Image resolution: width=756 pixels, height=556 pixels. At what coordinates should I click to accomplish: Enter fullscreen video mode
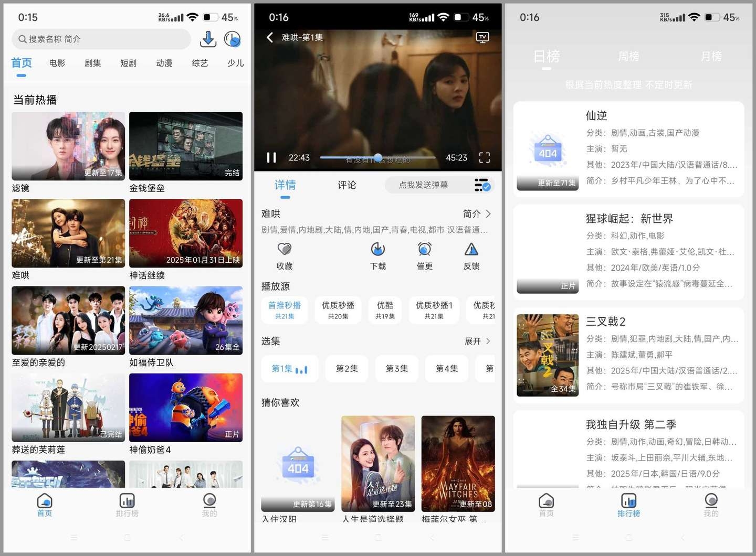pos(485,157)
